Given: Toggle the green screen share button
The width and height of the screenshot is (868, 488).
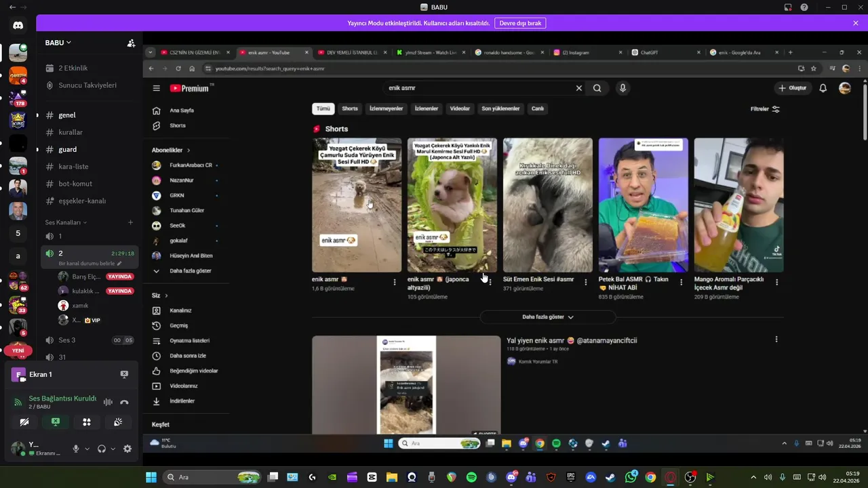Looking at the screenshot, I should click(56, 422).
